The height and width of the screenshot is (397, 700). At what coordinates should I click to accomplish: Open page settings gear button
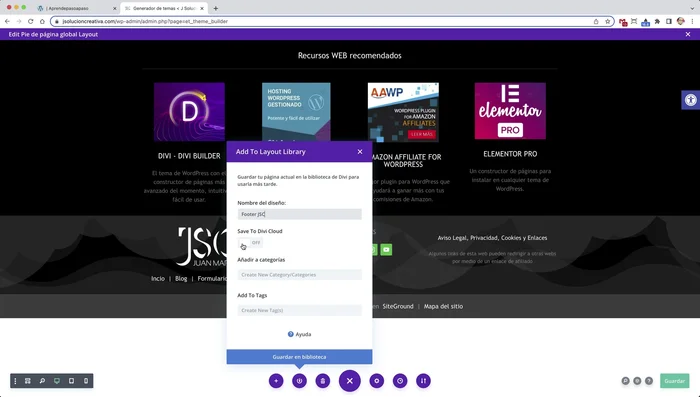click(x=377, y=381)
